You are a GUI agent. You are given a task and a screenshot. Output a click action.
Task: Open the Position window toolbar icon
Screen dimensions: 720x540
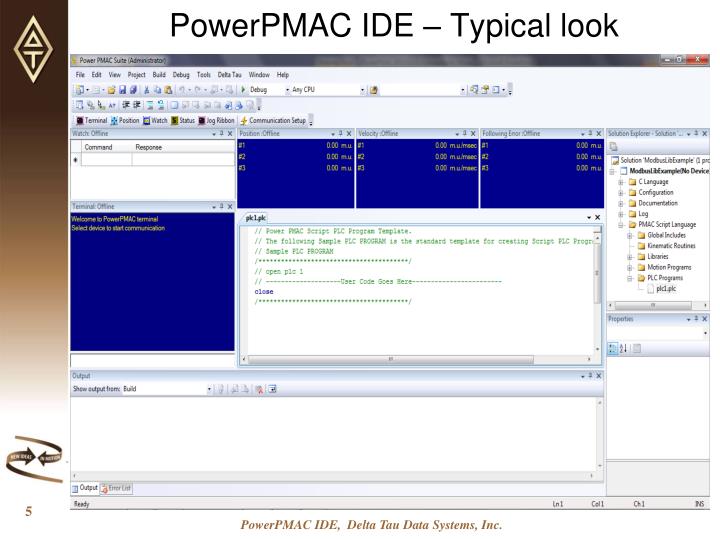point(114,120)
